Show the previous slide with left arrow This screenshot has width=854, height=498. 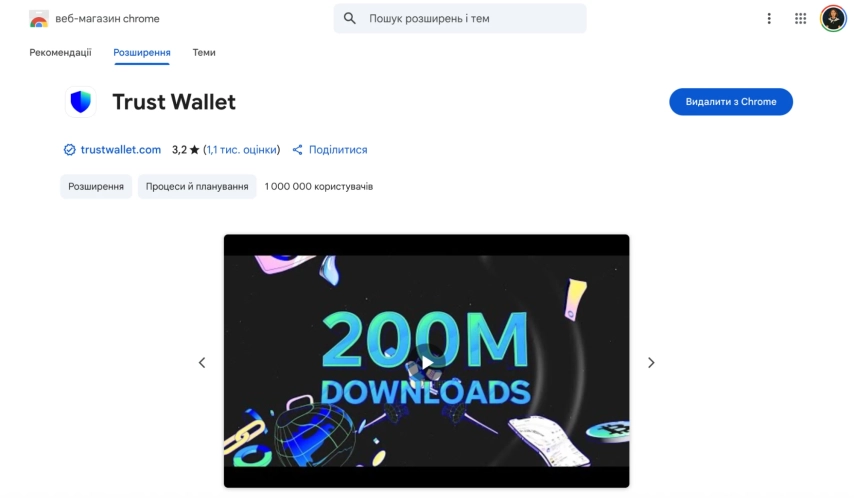point(202,362)
